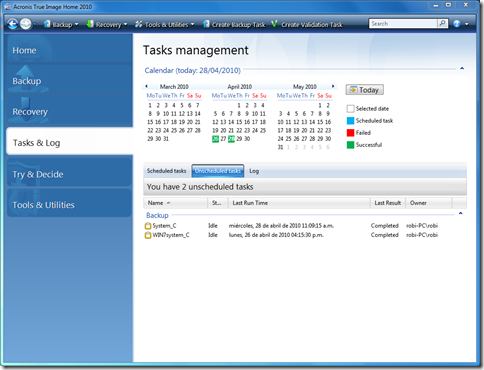Image resolution: width=484 pixels, height=370 pixels.
Task: Click the Recovery toolbar green arrow icon
Action: [x=90, y=24]
